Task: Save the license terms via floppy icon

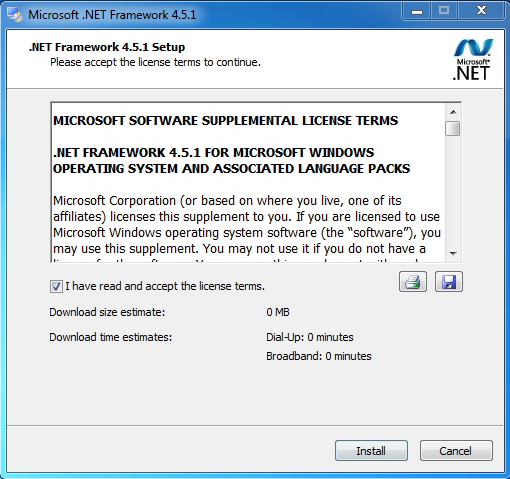Action: 449,282
